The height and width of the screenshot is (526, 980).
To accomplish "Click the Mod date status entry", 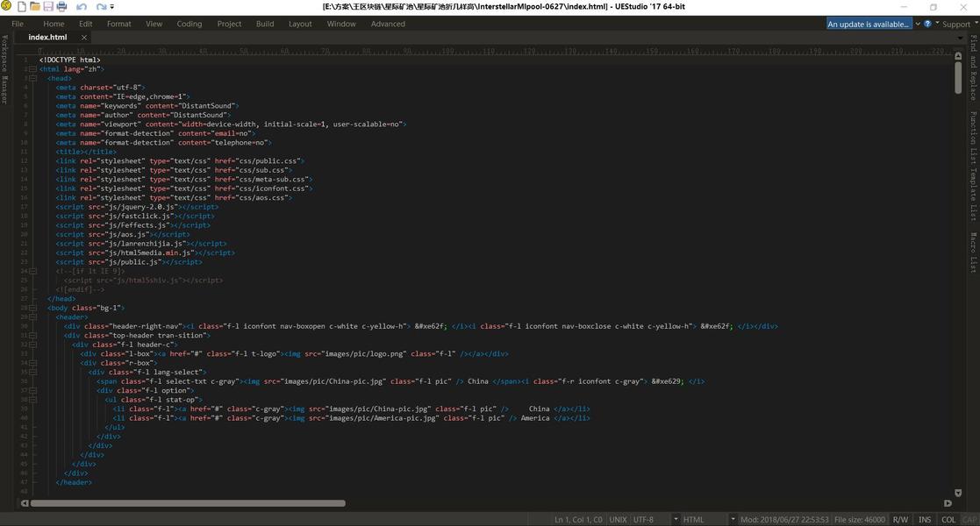I will point(784,520).
